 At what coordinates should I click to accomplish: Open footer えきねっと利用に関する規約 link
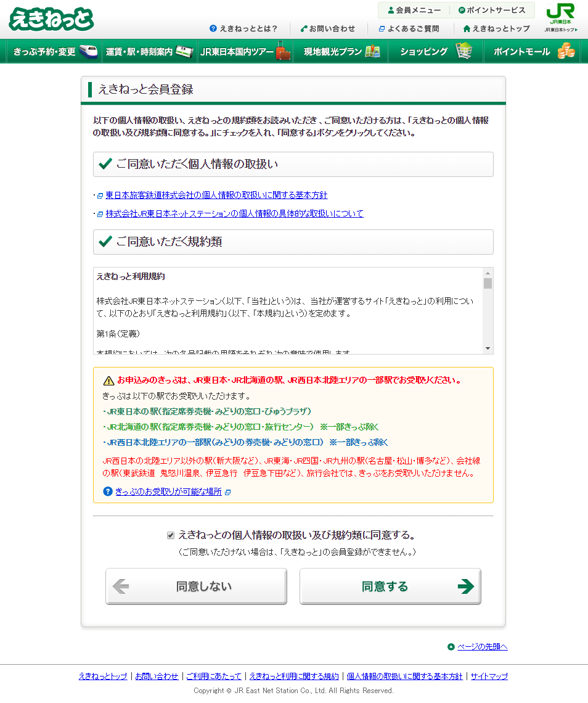(x=294, y=676)
